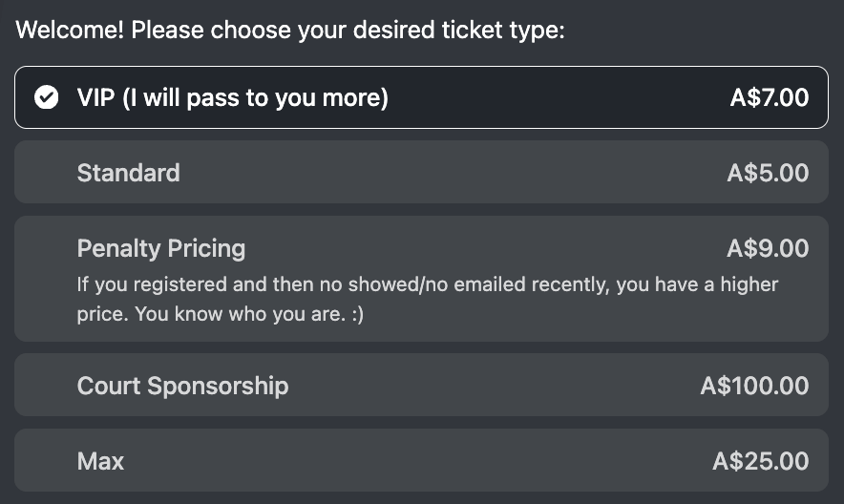Select the VIP ticket option
Image resolution: width=844 pixels, height=504 pixels.
pos(420,97)
